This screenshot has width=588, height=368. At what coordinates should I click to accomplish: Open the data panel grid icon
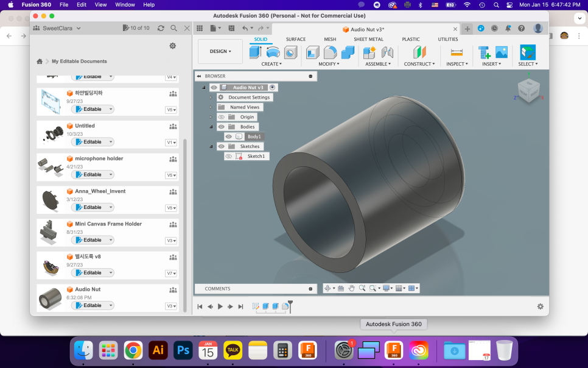pyautogui.click(x=200, y=28)
